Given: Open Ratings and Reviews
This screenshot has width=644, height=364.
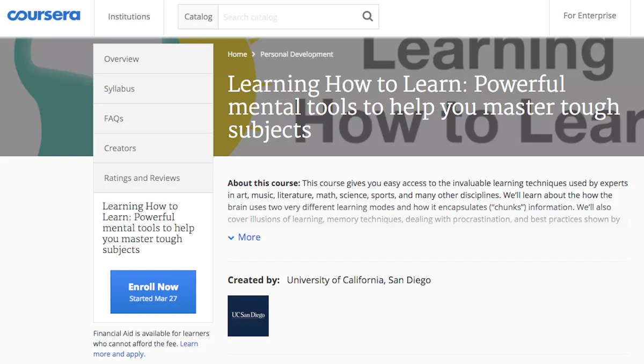Looking at the screenshot, I should click(x=142, y=178).
